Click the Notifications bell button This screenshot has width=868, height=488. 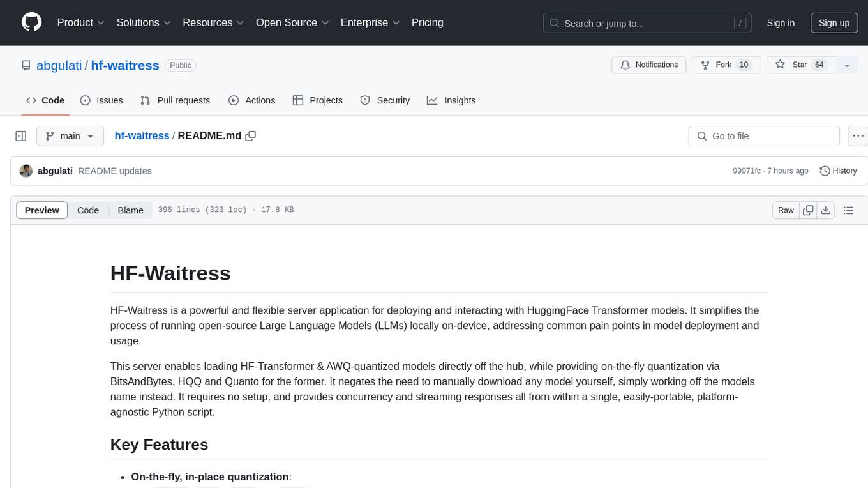(x=649, y=65)
